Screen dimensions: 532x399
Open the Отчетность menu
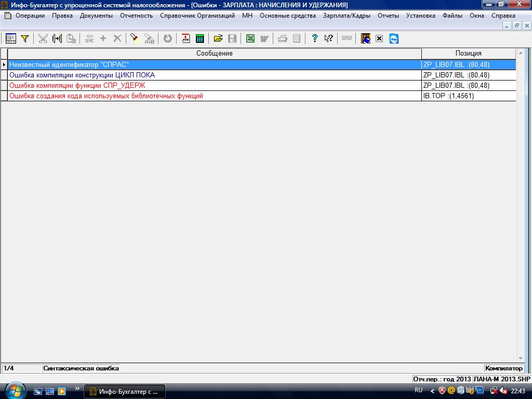pyautogui.click(x=136, y=16)
